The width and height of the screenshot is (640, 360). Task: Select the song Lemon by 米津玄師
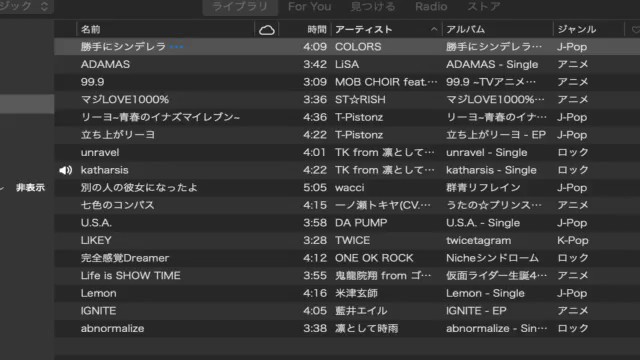click(347, 293)
